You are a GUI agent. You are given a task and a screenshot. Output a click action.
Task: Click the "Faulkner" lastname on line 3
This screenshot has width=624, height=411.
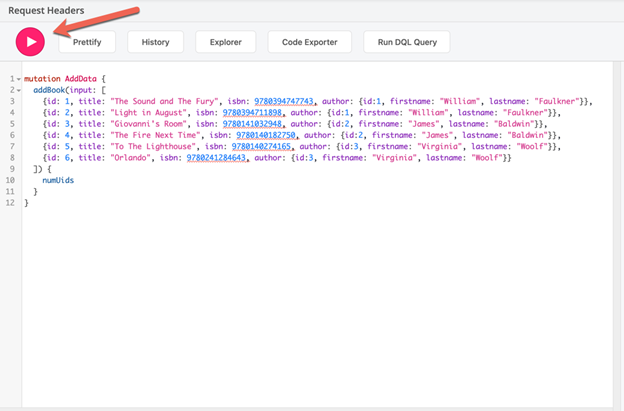tap(557, 101)
